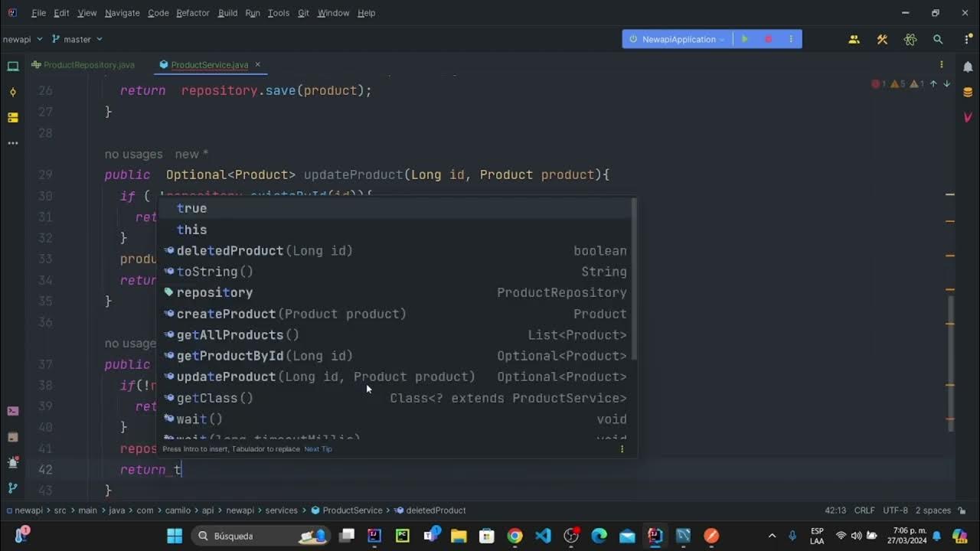This screenshot has height=551, width=980.
Task: Click deletedProduct in the breadcrumb bar
Action: click(430, 510)
